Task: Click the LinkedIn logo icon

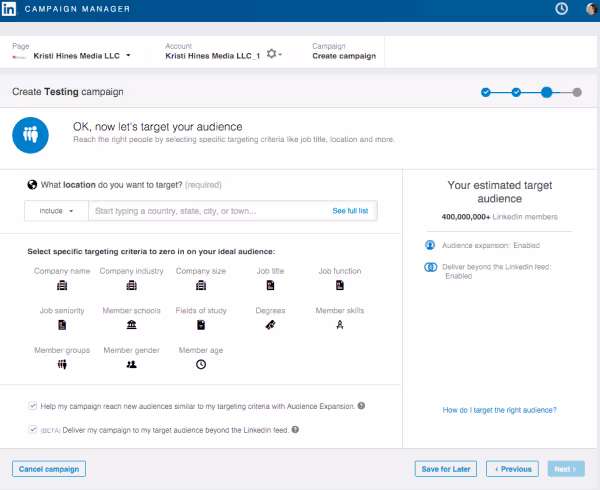Action: coord(9,9)
